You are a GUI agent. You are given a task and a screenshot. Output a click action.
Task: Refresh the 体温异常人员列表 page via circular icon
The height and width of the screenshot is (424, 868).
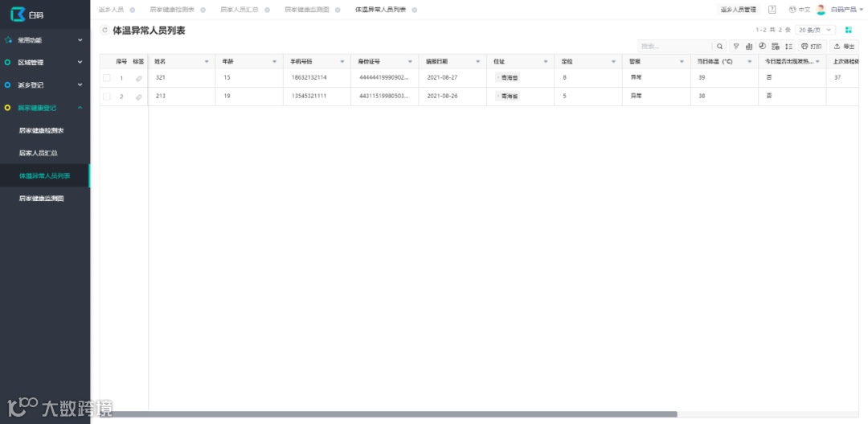coord(104,31)
